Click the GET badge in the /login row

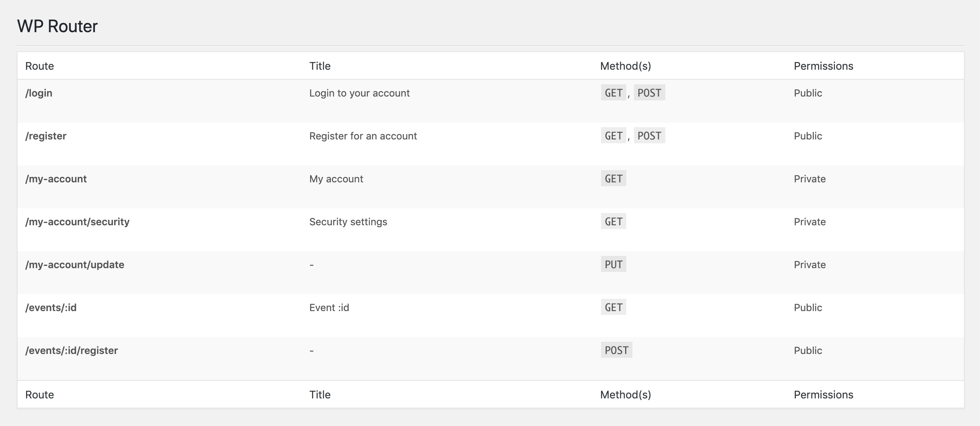613,93
